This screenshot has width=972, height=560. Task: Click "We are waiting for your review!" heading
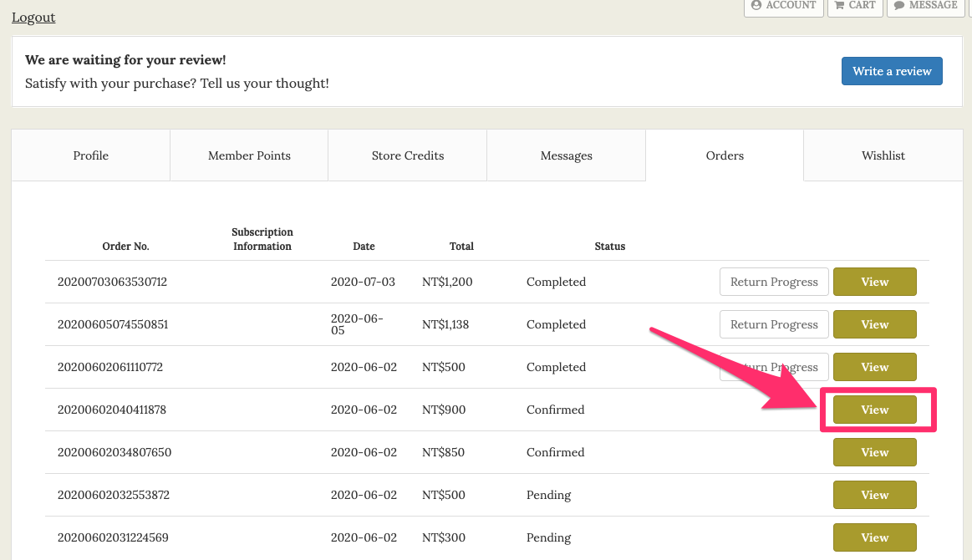(125, 60)
